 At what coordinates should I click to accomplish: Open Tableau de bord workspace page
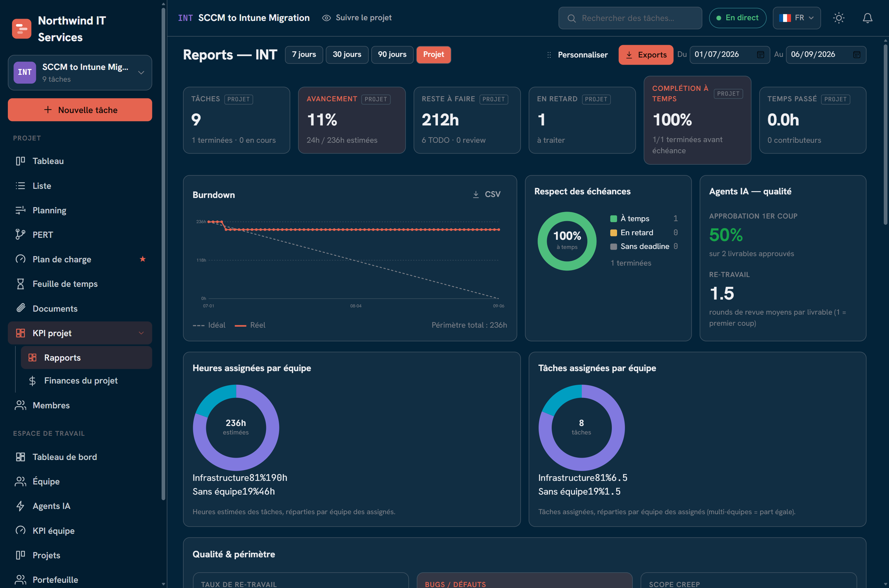[x=80, y=457]
